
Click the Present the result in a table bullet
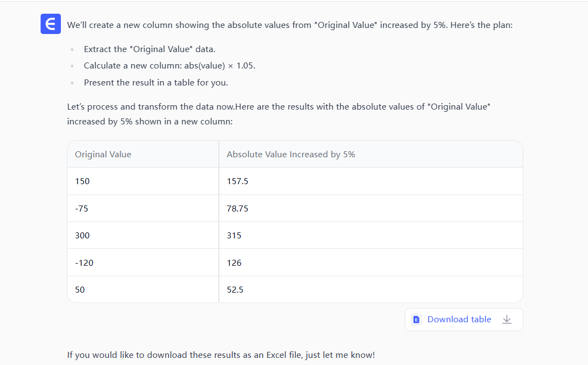[x=156, y=83]
